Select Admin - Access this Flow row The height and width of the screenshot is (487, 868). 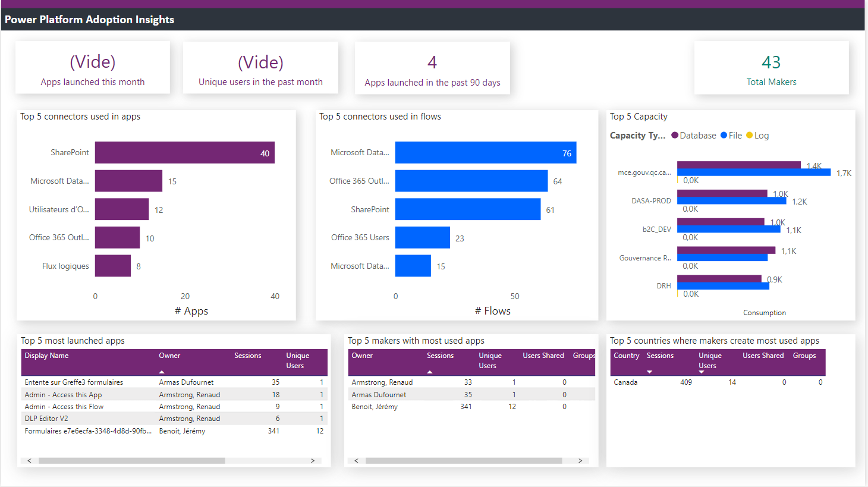pos(174,407)
